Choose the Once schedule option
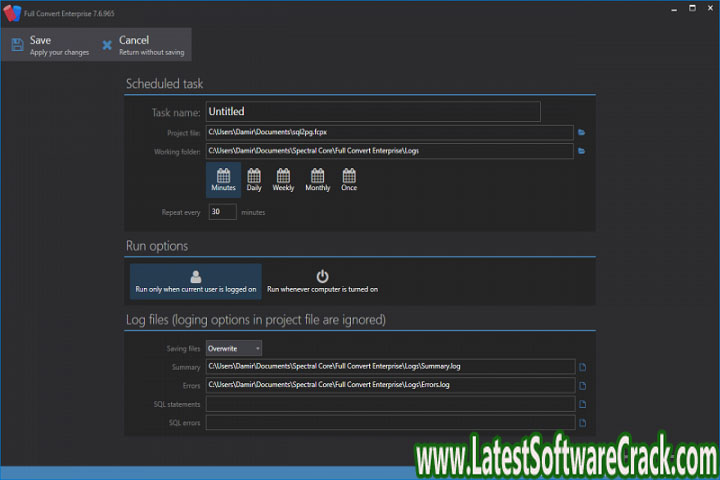This screenshot has width=720, height=480. point(348,180)
